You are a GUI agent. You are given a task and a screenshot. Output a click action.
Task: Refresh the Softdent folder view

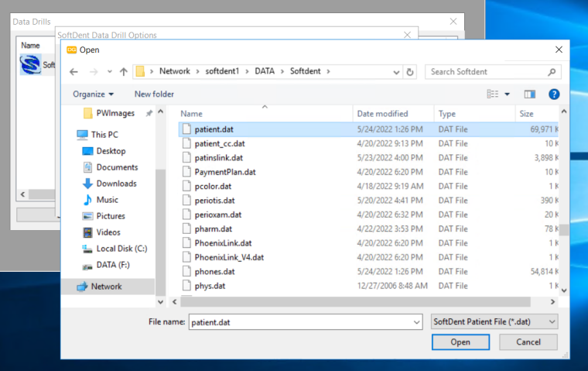click(x=410, y=72)
